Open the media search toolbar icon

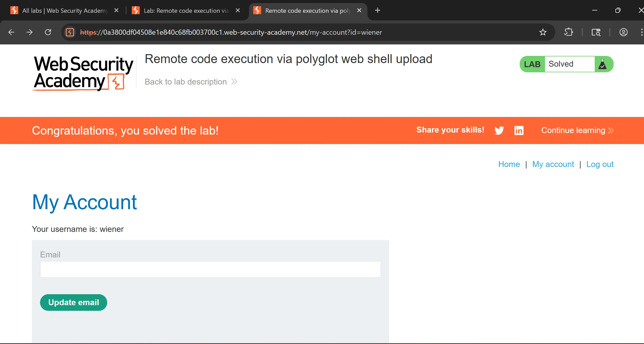(x=596, y=32)
